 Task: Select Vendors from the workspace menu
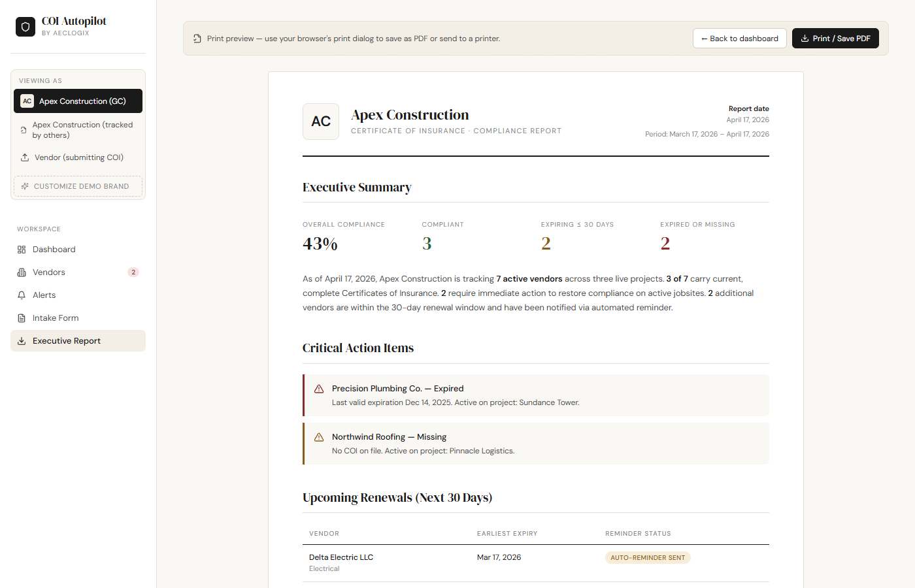48,272
